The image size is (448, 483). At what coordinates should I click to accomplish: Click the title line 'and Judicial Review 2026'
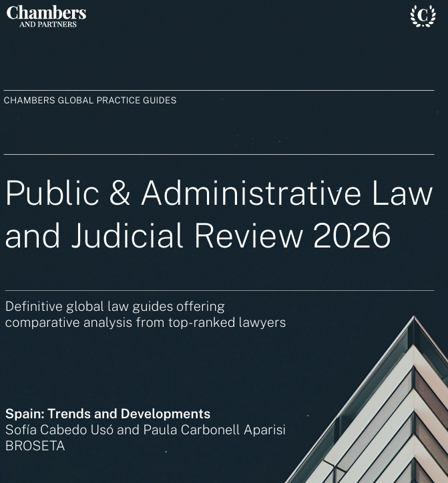198,235
